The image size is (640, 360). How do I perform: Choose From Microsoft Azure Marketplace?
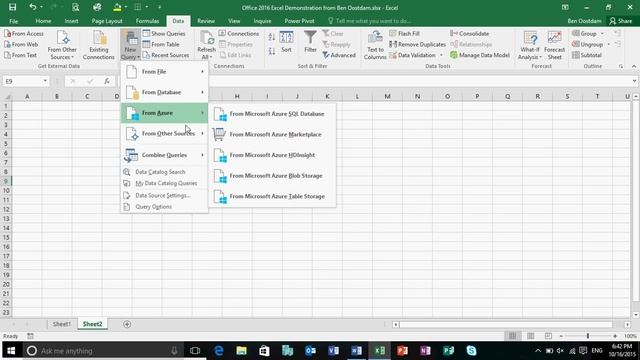(x=272, y=134)
